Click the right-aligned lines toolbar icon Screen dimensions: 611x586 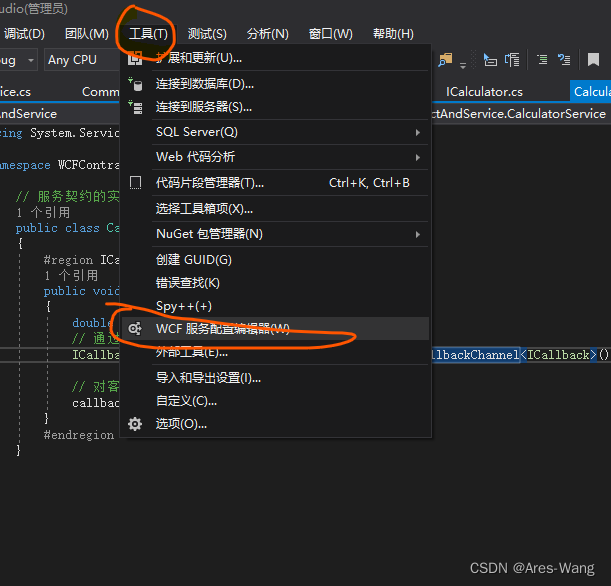(x=542, y=60)
